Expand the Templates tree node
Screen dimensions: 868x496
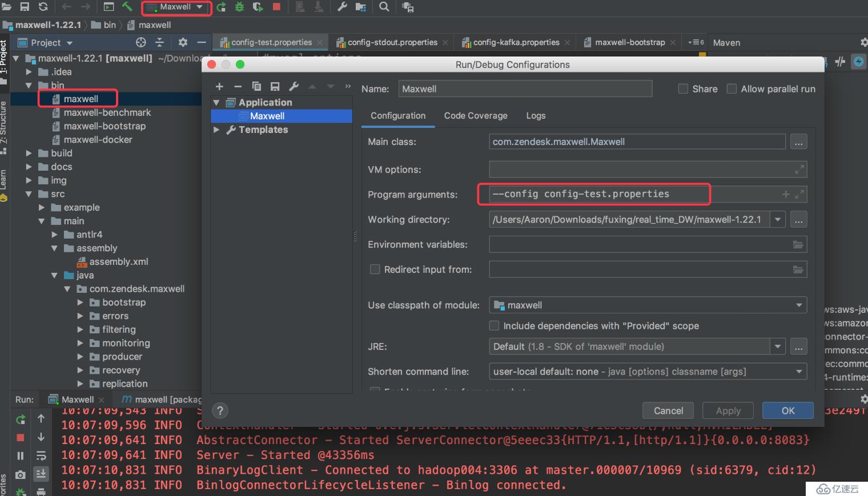point(216,130)
